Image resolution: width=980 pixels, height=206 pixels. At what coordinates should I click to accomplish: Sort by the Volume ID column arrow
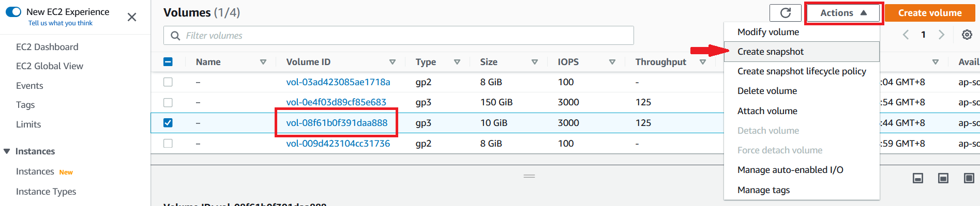[393, 62]
